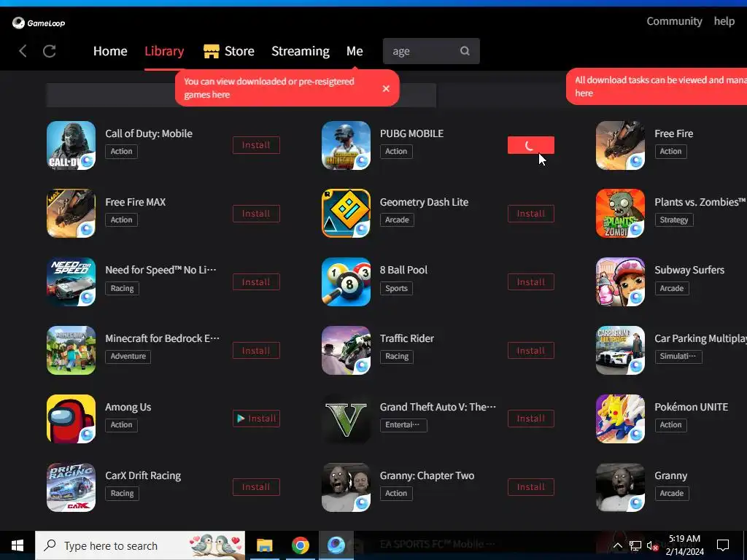Click the Racing tag under Traffic Rider
747x560 pixels.
coord(397,356)
